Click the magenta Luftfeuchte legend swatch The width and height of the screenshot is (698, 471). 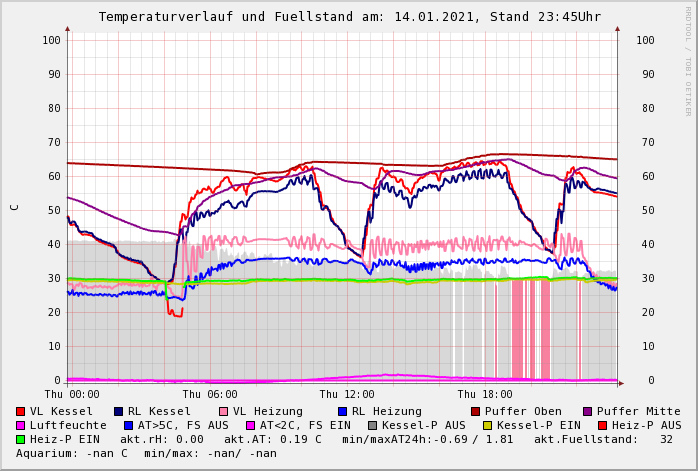point(21,426)
